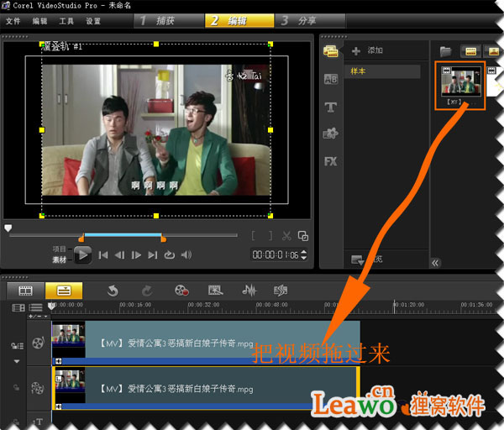
Task: Open Auto Music tool
Action: 281,291
